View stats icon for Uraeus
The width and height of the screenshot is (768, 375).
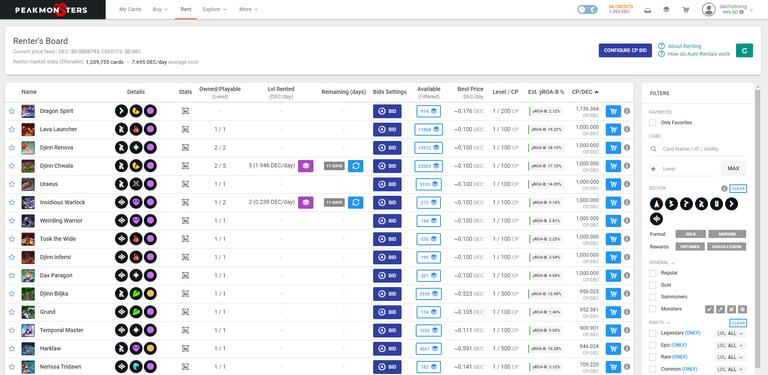185,184
